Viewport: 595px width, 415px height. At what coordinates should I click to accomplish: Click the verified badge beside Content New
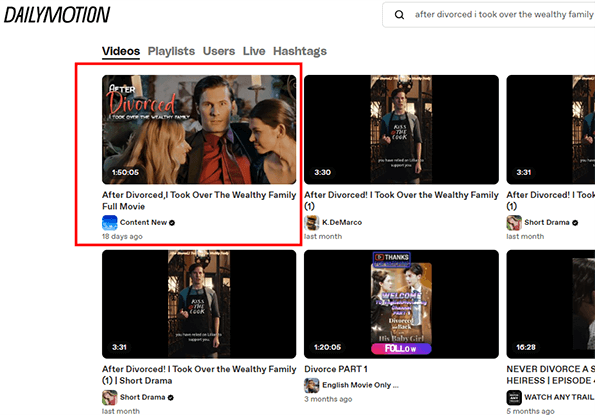(x=172, y=223)
